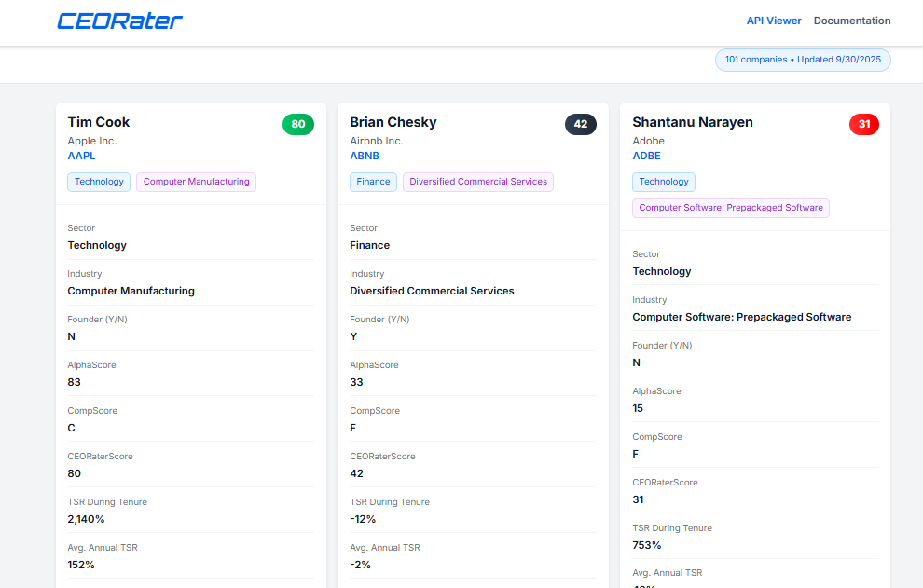This screenshot has height=588, width=923.
Task: Click the Apple Inc. company name
Action: coord(91,142)
